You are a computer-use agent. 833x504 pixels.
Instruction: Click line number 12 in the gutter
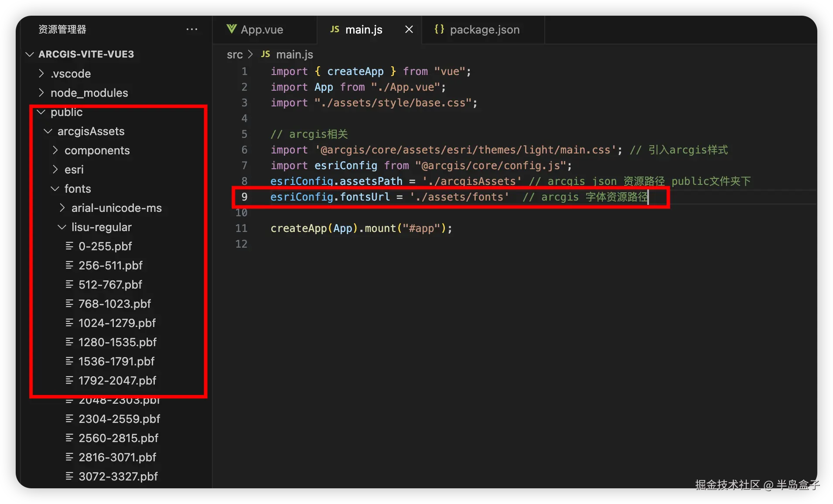click(x=242, y=244)
